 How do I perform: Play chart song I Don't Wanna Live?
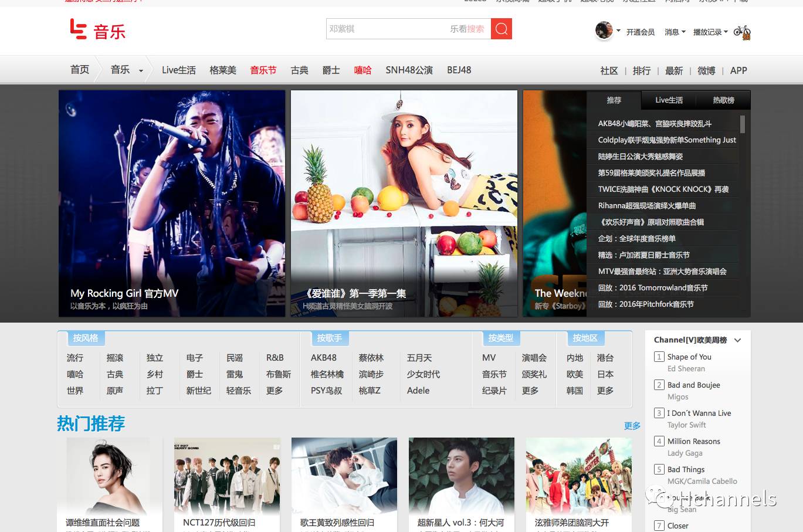699,413
